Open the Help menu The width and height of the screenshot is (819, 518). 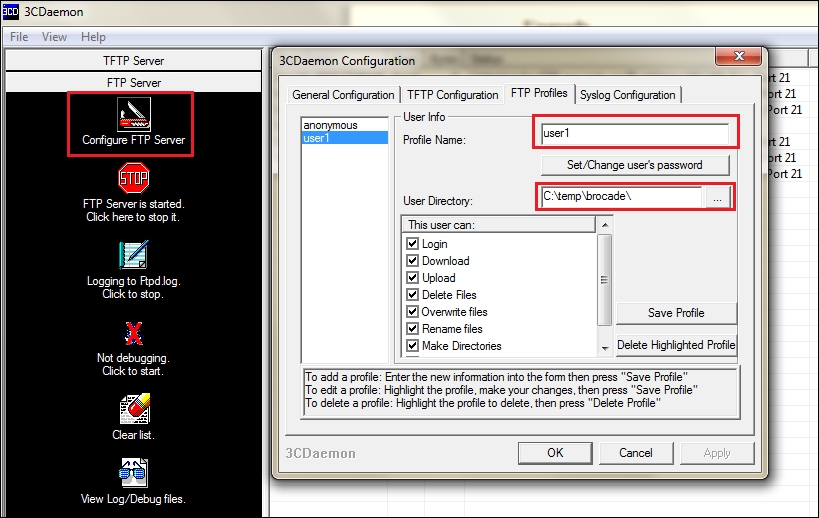(93, 37)
